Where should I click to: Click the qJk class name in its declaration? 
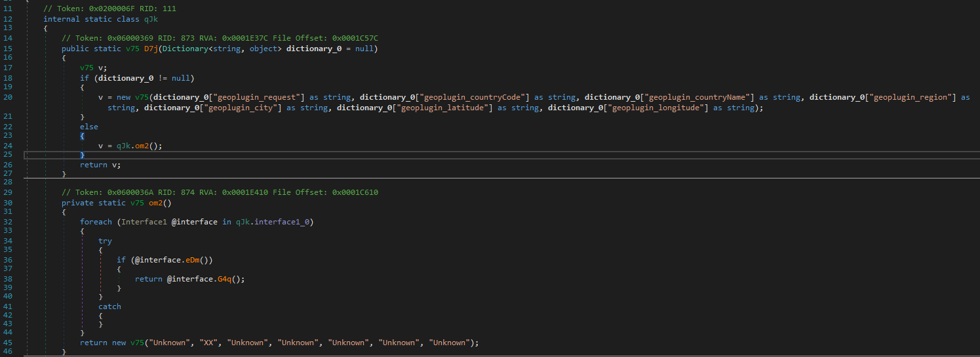151,19
